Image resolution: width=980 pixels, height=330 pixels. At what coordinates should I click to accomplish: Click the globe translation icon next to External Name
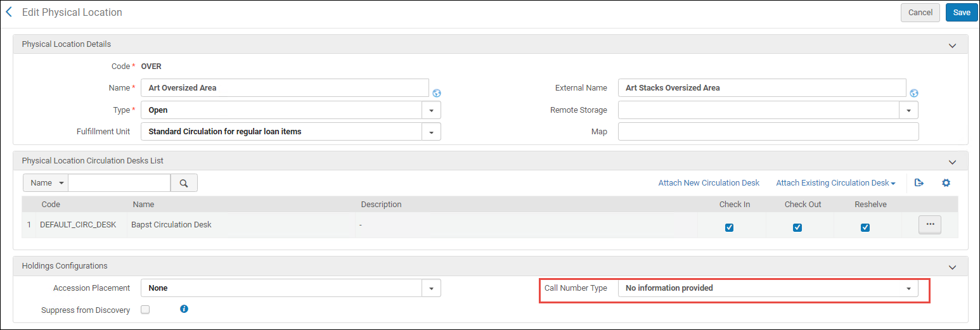[913, 93]
